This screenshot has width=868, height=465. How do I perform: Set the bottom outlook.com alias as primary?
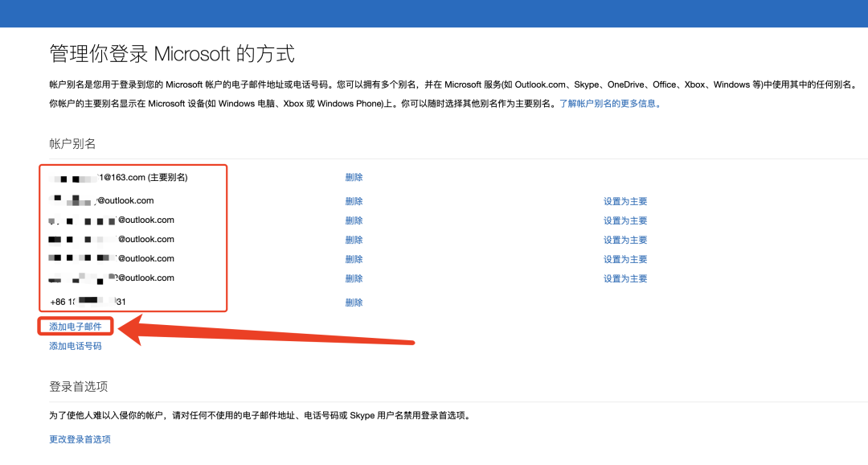(x=624, y=278)
